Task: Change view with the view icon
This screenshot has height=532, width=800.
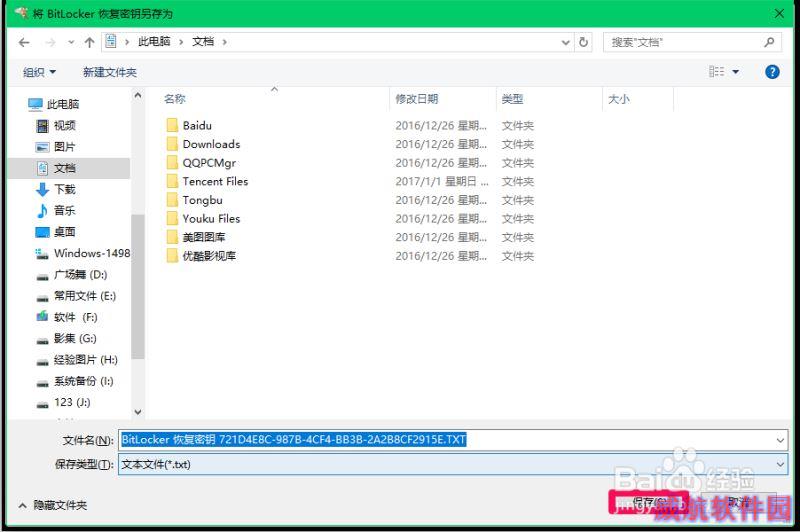Action: [x=716, y=71]
